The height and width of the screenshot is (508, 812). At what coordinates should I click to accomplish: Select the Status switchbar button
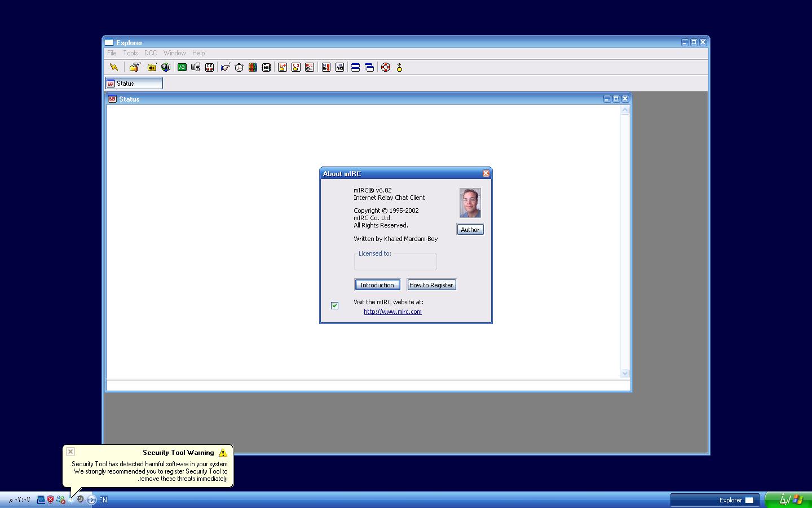(134, 83)
